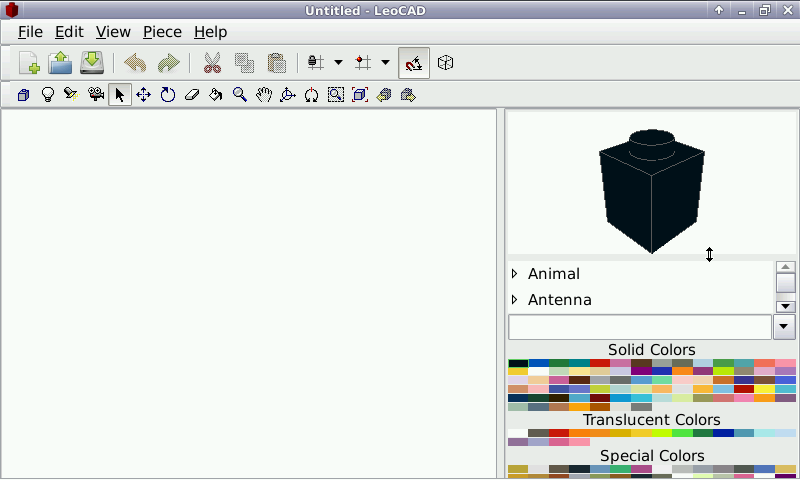The height and width of the screenshot is (480, 800).
Task: Minimize the LeoCAD window
Action: pos(742,10)
